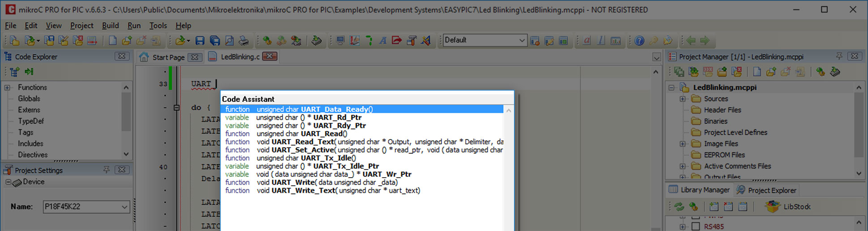Tick the RS485 library checkbox
The width and height of the screenshot is (868, 231).
(696, 227)
